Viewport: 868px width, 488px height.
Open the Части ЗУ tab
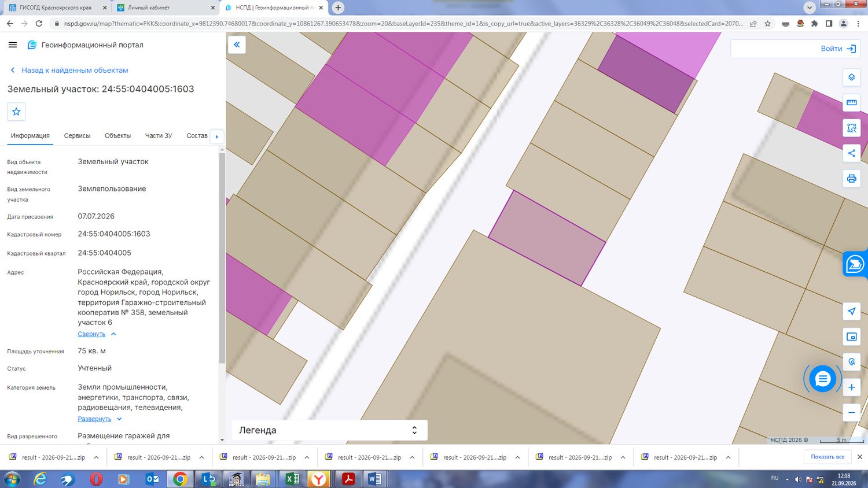pos(159,136)
